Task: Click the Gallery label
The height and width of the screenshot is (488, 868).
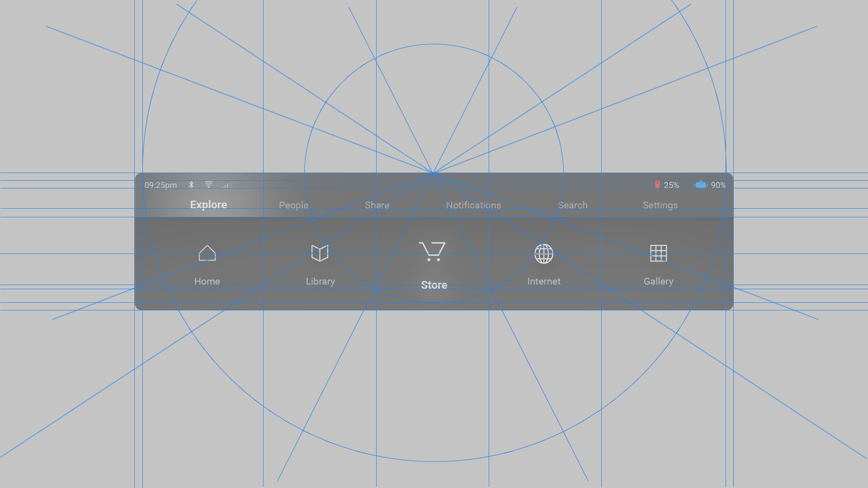Action: [658, 281]
